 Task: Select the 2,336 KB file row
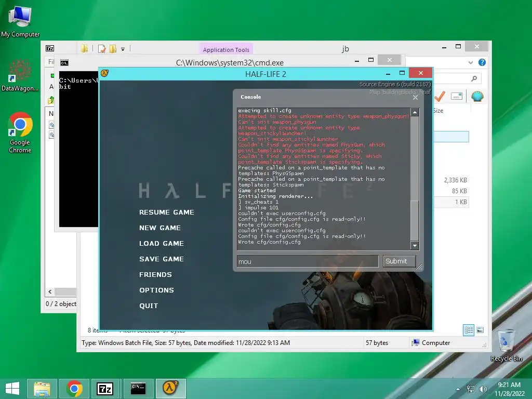click(x=451, y=180)
